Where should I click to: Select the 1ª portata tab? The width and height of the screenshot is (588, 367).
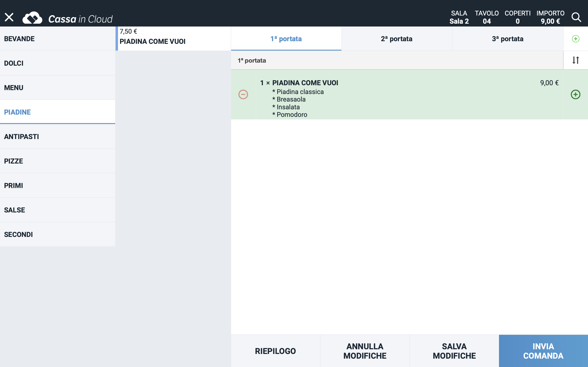(286, 39)
